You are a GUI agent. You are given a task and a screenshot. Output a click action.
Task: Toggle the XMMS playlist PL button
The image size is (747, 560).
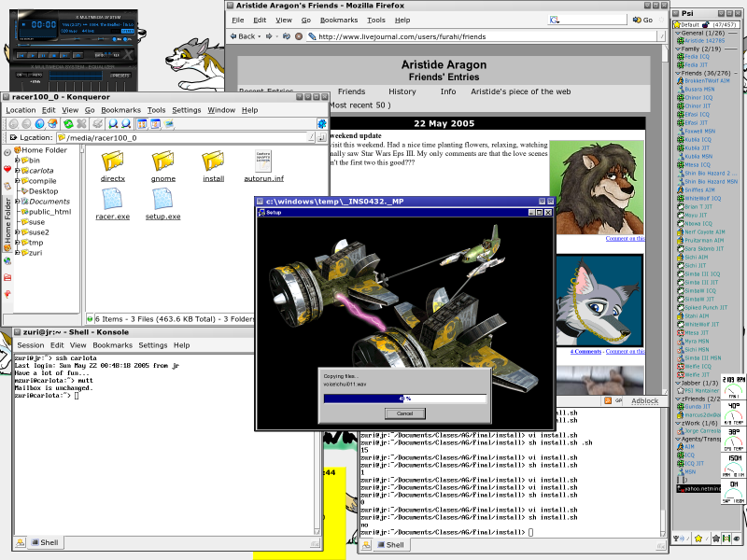[x=124, y=38]
